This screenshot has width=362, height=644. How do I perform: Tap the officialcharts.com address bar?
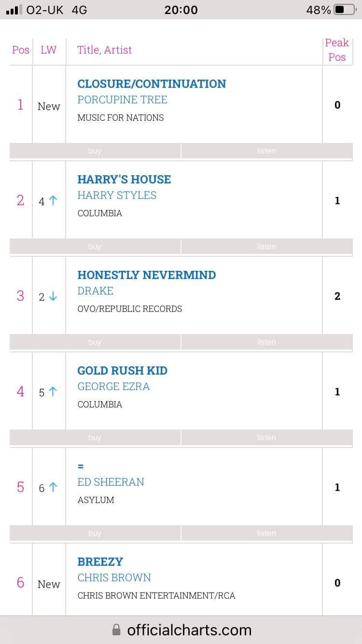coord(189,630)
